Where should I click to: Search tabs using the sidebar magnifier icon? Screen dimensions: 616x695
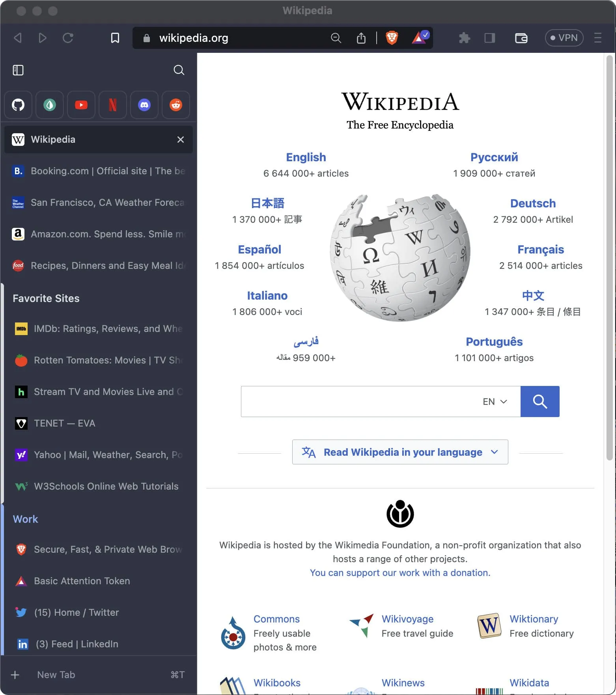[x=179, y=70]
